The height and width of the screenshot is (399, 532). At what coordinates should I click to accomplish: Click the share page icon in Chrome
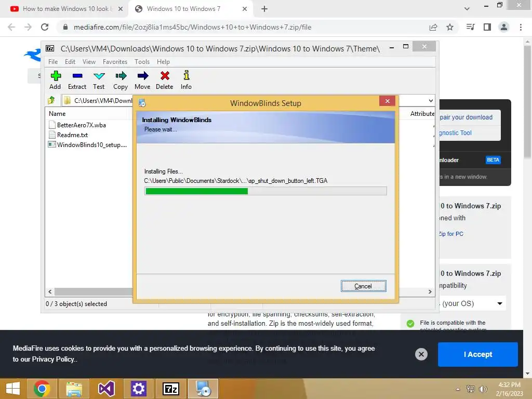[433, 27]
